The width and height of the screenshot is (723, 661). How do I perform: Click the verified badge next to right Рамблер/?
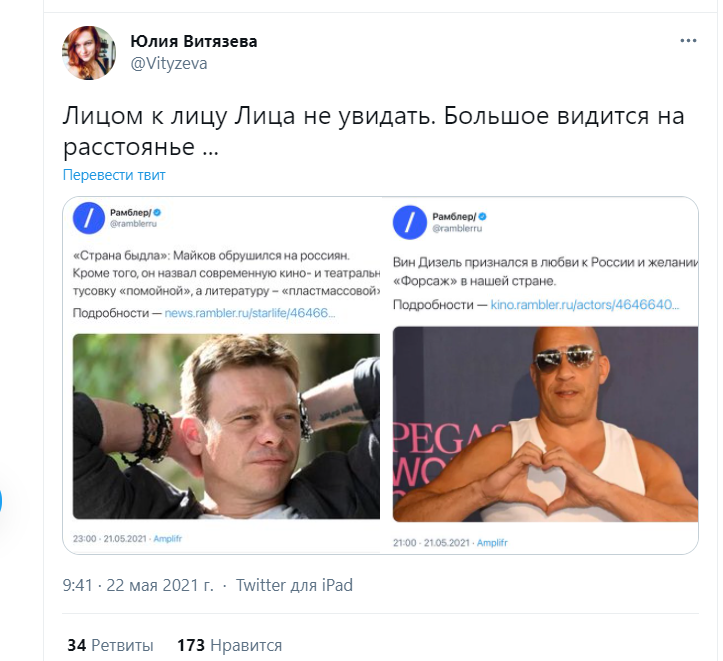(x=483, y=216)
